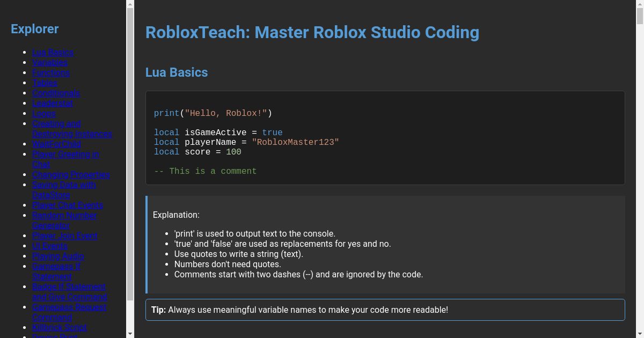Viewport: 644px width, 338px height.
Task: Click the sidebar scrollbar down arrow
Action: tap(130, 334)
